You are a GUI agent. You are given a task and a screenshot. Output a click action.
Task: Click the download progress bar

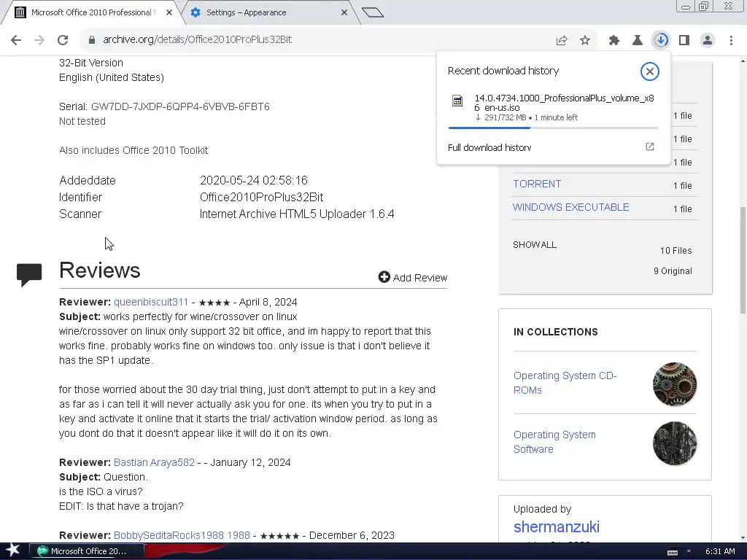553,128
